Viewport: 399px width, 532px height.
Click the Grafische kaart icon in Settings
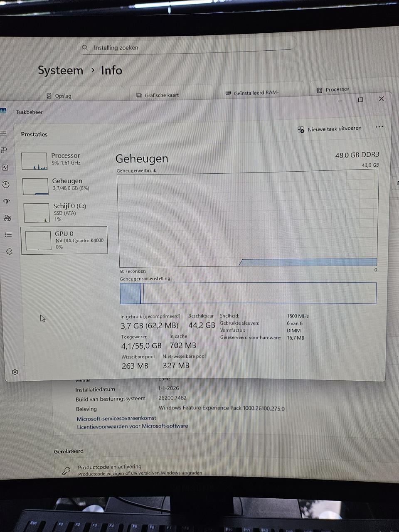[x=139, y=96]
